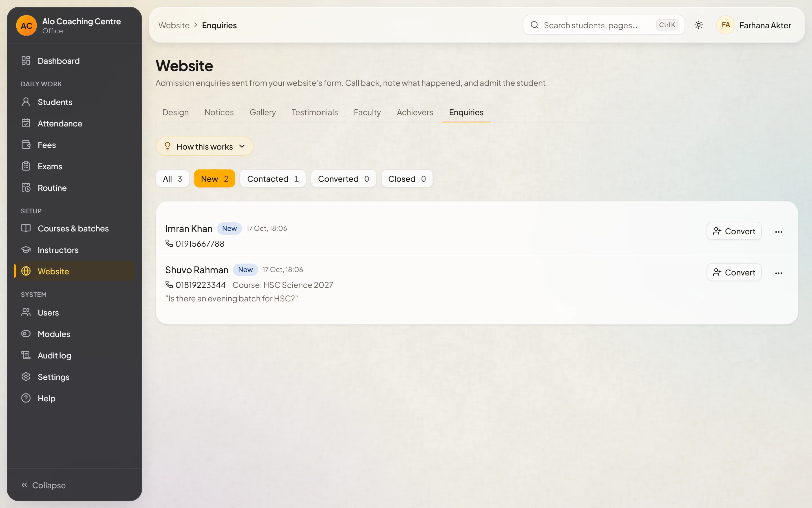Screen dimensions: 812x508
Task: Switch to the Testimonials tab
Action: 315,113
